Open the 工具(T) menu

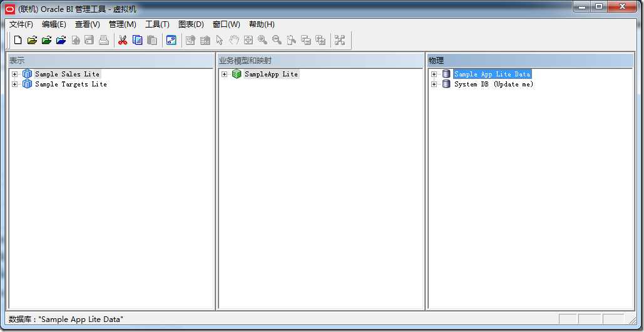pyautogui.click(x=157, y=24)
